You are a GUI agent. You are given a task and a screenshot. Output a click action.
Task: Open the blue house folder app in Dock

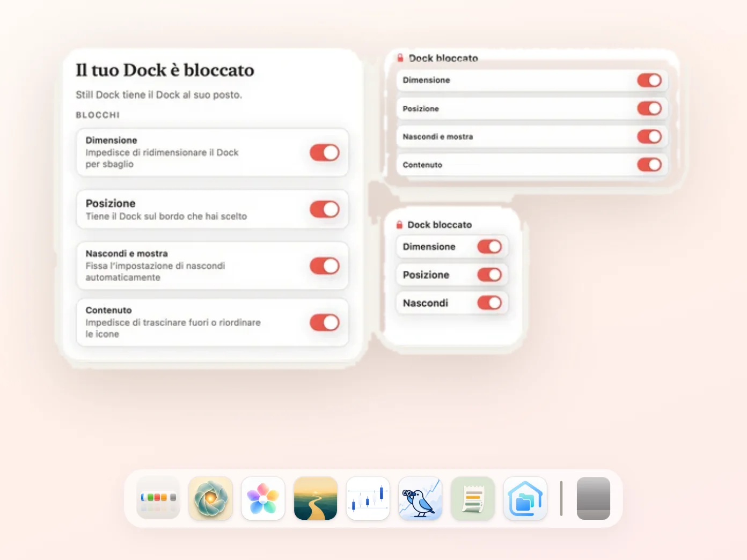(x=525, y=498)
